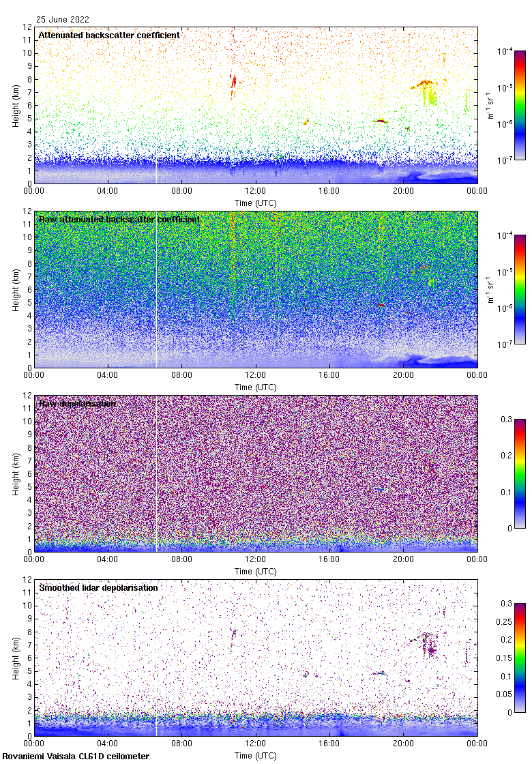
Task: Click 'Time (UTC)' label under smoothed depolarisation plot
Action: (x=255, y=756)
